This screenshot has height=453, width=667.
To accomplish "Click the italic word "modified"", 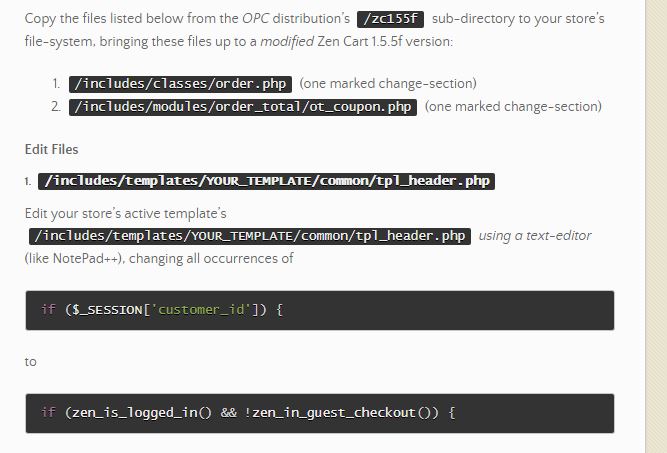I will pos(287,42).
